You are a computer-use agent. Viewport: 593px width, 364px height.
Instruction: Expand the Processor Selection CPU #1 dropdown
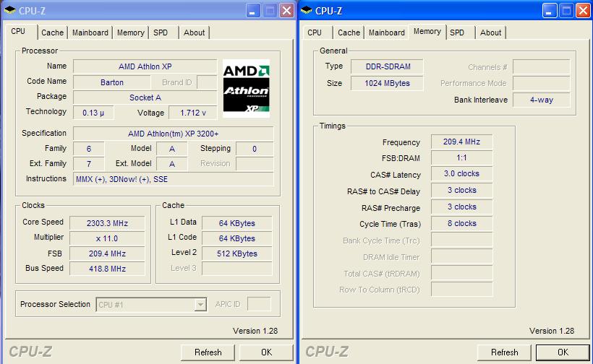click(200, 304)
